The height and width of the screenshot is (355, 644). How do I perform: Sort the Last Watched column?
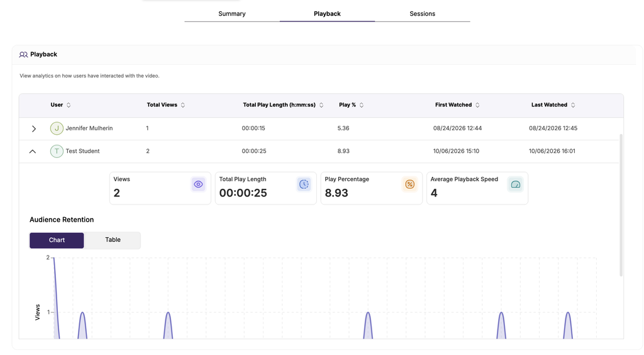[573, 105]
